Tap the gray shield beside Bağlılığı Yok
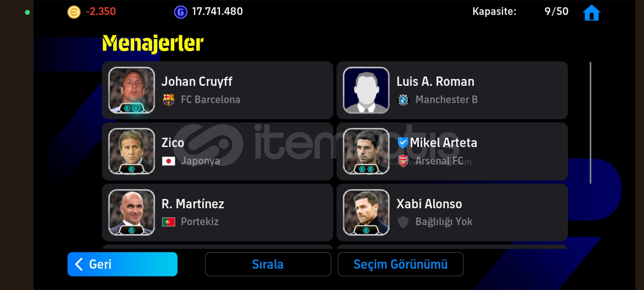 (x=403, y=222)
